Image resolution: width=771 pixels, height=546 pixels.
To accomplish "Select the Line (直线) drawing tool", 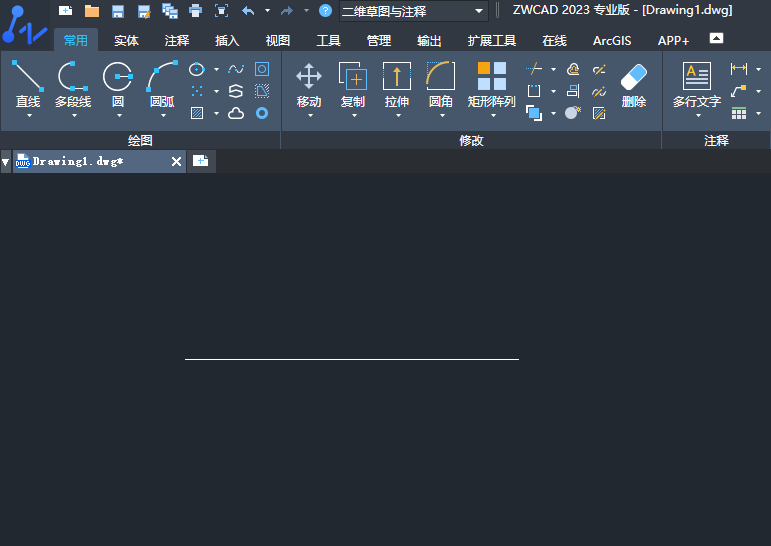I will 28,84.
